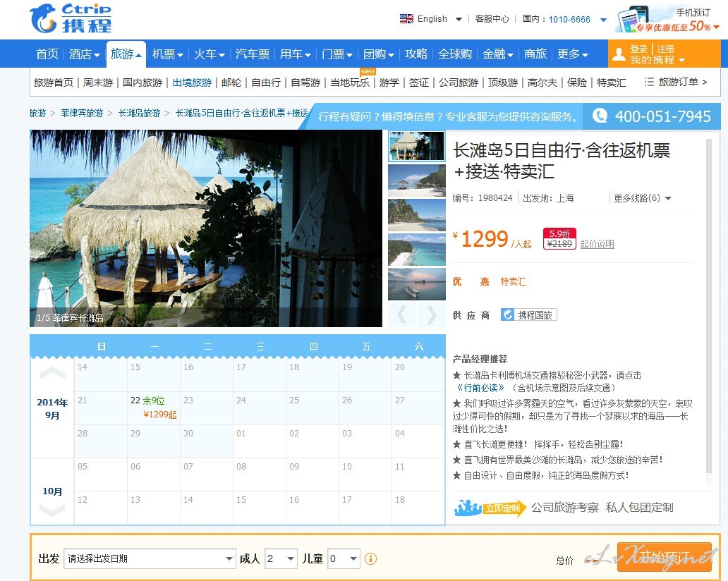Click the 旅游订单 list icon

(648, 82)
